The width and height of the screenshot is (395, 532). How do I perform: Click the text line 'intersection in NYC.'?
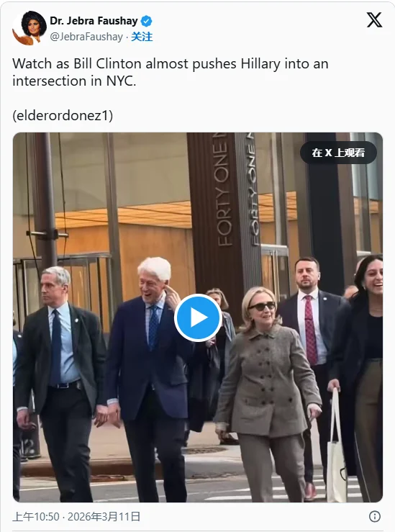tap(74, 81)
